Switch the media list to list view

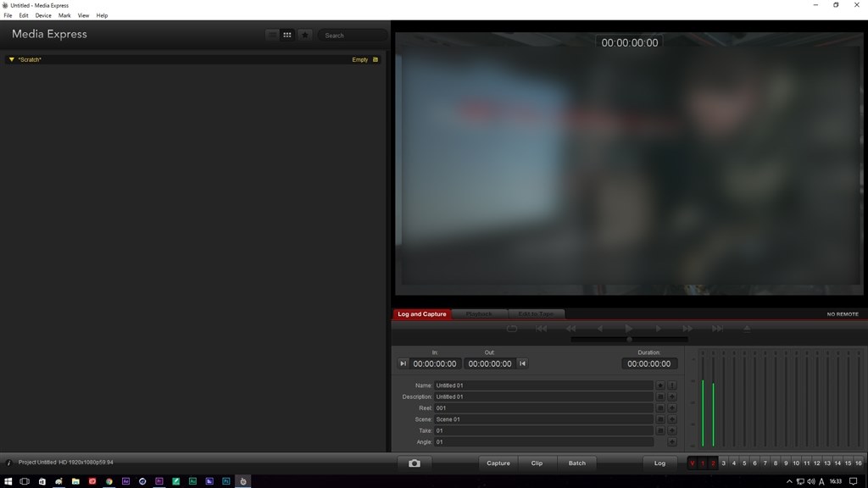272,35
